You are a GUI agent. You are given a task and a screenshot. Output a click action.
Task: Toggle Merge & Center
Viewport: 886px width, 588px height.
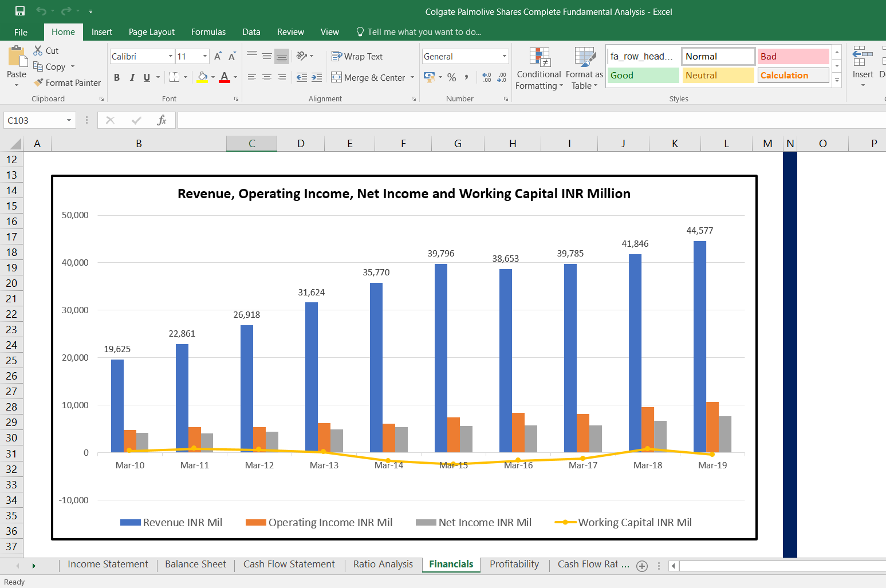tap(368, 77)
